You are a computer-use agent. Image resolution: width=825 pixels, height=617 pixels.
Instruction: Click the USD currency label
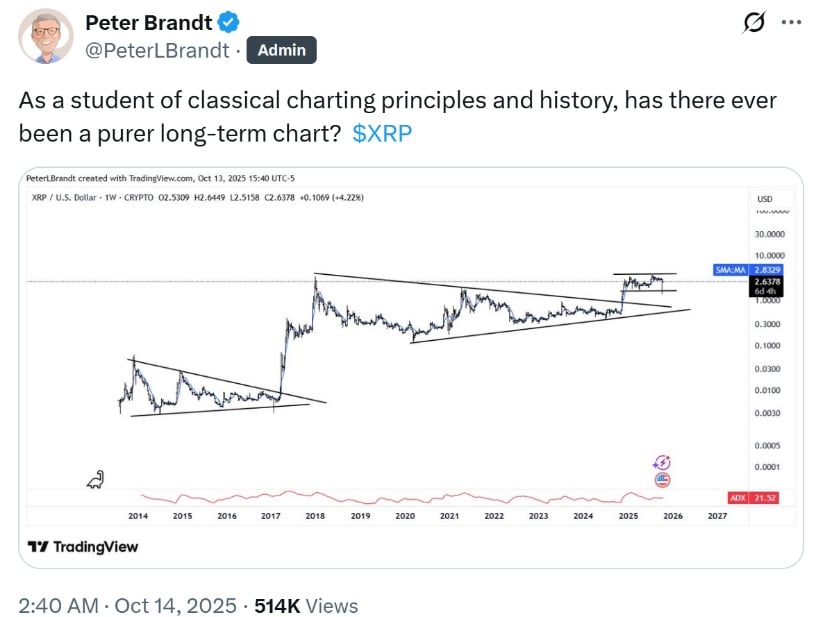pyautogui.click(x=765, y=199)
